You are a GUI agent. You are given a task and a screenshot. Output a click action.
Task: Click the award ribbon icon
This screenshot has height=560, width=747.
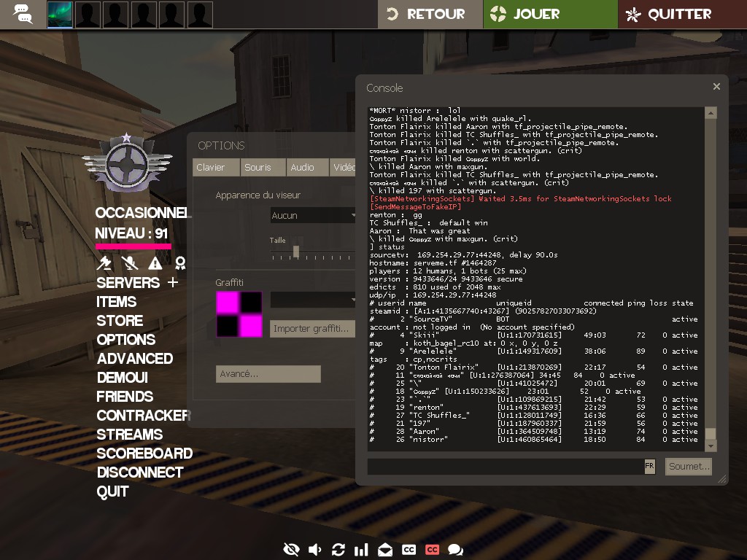(180, 263)
